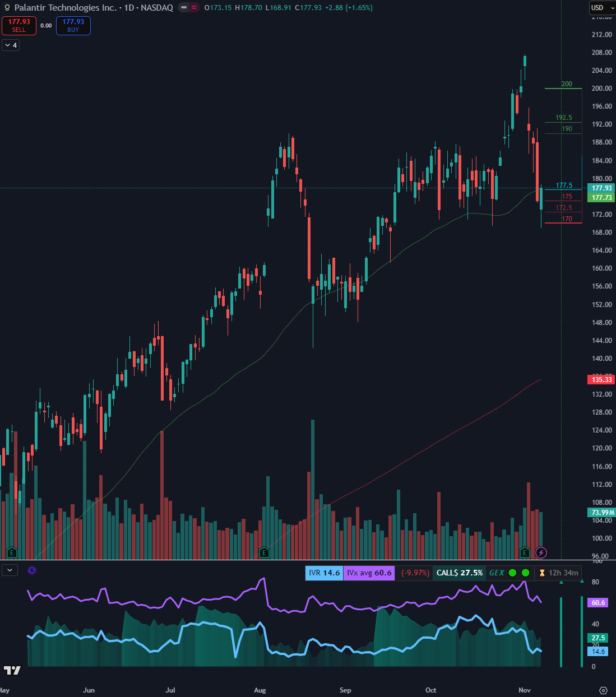Click the blue BUY 177.93 button
This screenshot has width=616, height=697.
pos(73,26)
